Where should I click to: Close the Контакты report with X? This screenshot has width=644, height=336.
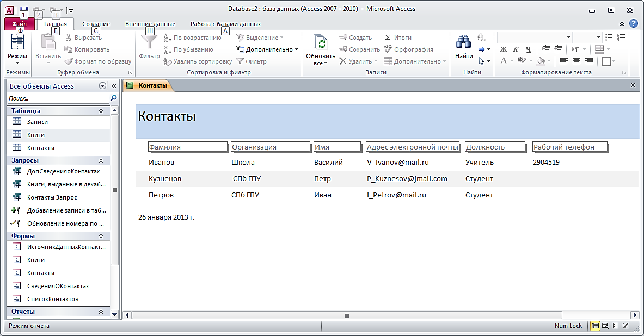coord(633,85)
